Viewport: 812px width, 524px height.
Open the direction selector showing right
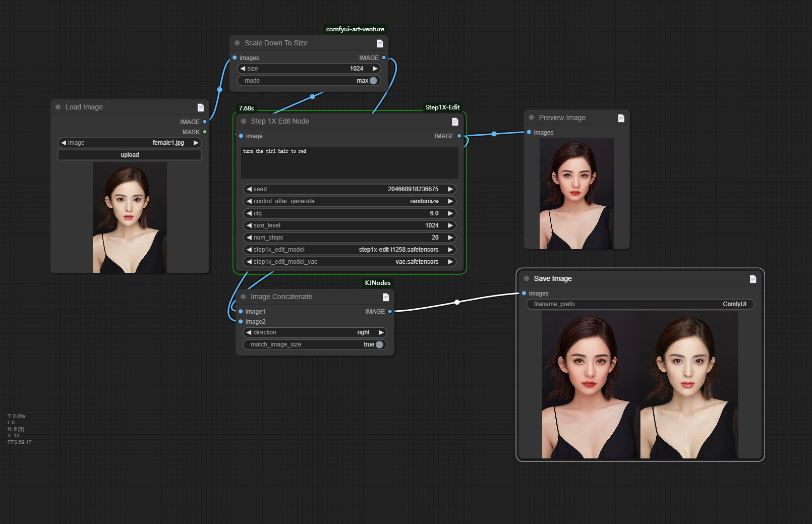pos(315,332)
